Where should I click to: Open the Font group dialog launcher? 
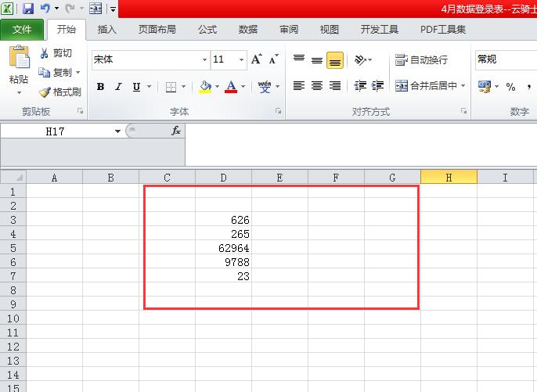(279, 110)
